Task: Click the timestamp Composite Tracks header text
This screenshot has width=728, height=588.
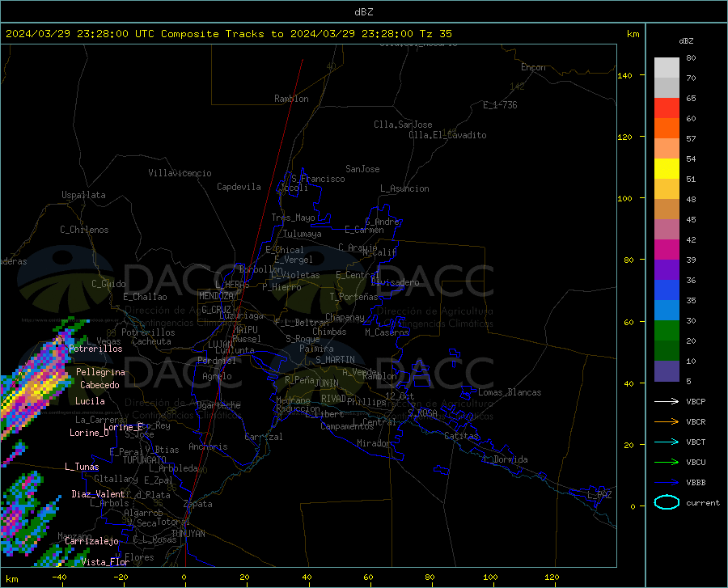Action: [228, 34]
